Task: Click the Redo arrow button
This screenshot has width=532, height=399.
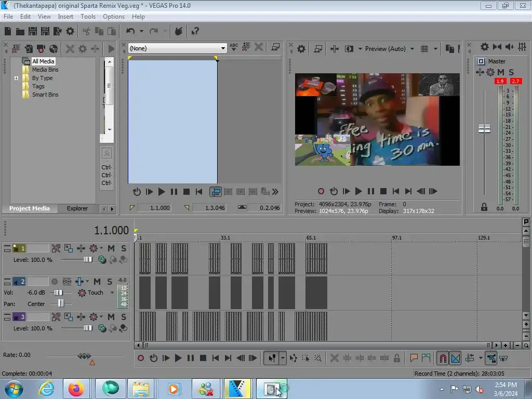Action: pos(154,31)
